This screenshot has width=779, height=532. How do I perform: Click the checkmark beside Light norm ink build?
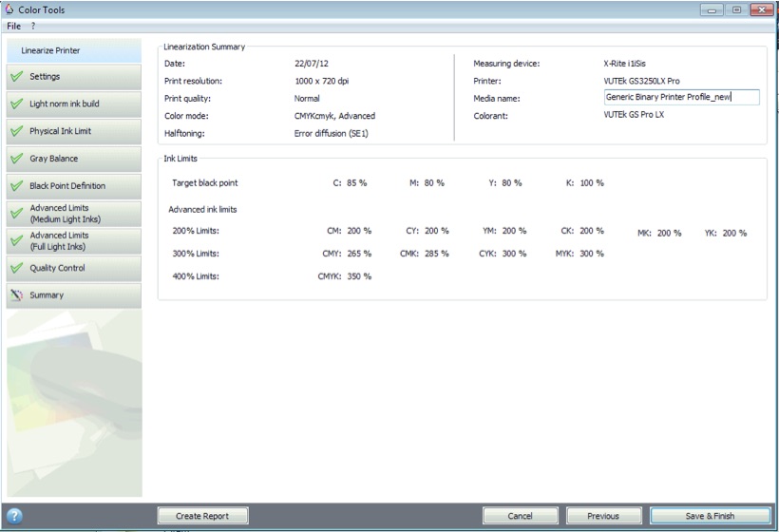pos(17,104)
